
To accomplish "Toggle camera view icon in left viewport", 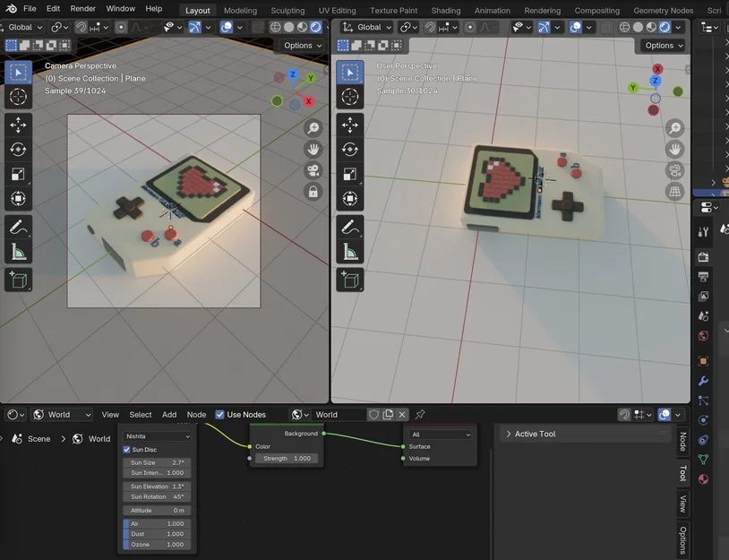I will (313, 170).
